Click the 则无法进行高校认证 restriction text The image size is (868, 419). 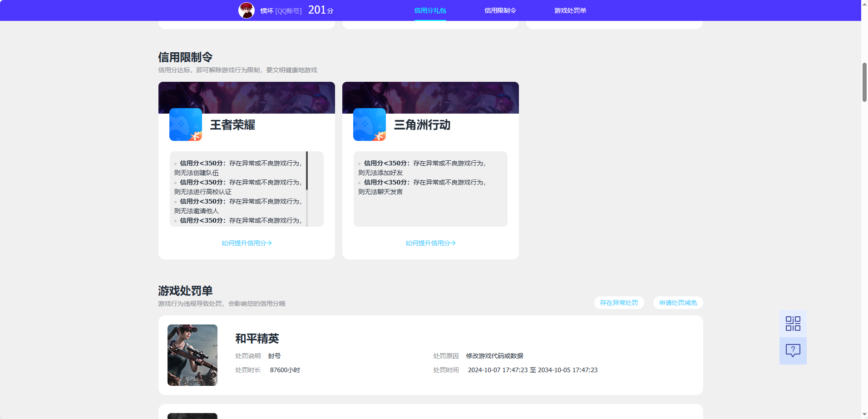[x=202, y=192]
